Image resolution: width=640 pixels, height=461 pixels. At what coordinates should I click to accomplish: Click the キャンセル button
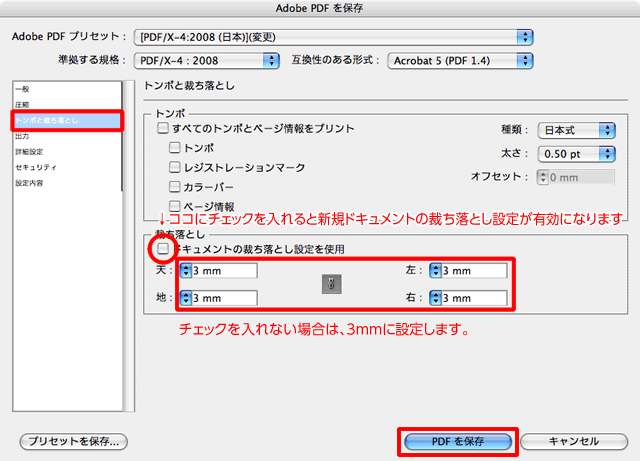pos(573,441)
